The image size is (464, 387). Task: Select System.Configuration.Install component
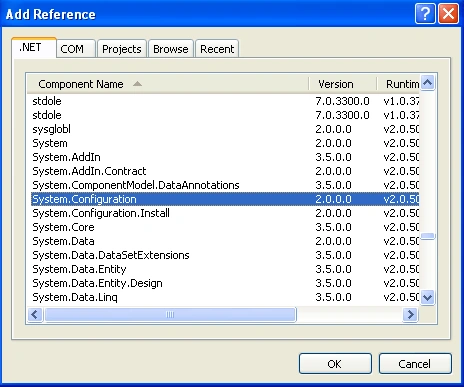point(225,213)
